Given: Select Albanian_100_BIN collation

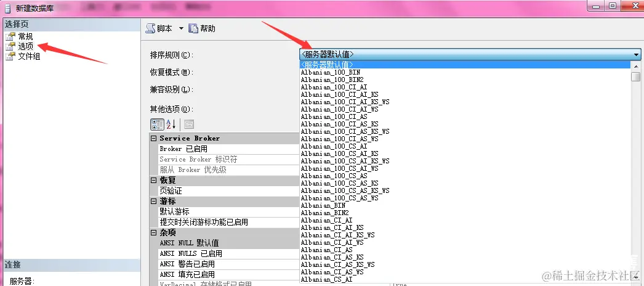Looking at the screenshot, I should pos(465,72).
